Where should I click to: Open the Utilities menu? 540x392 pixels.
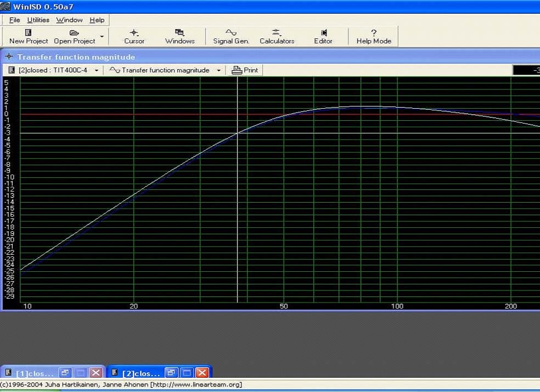click(x=38, y=20)
